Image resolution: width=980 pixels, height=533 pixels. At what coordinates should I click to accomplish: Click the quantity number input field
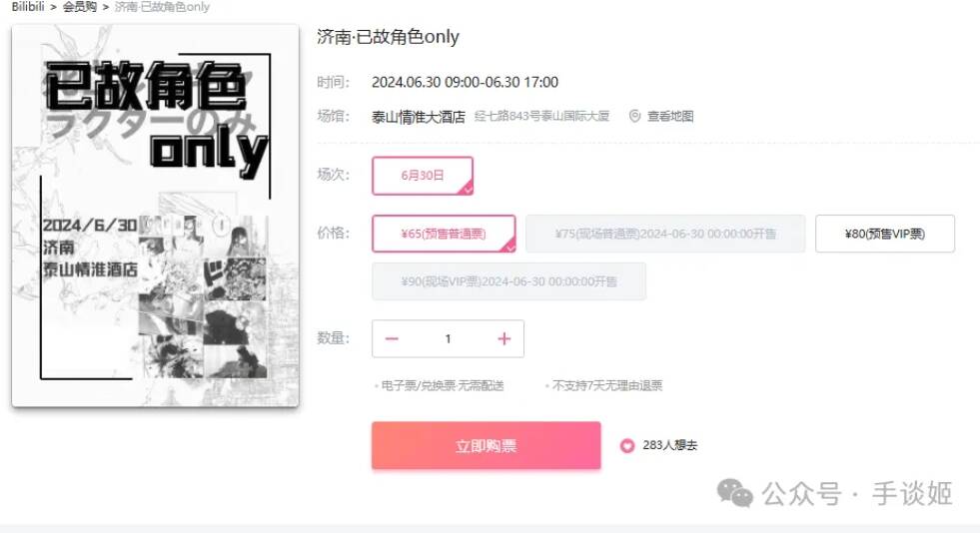(449, 339)
